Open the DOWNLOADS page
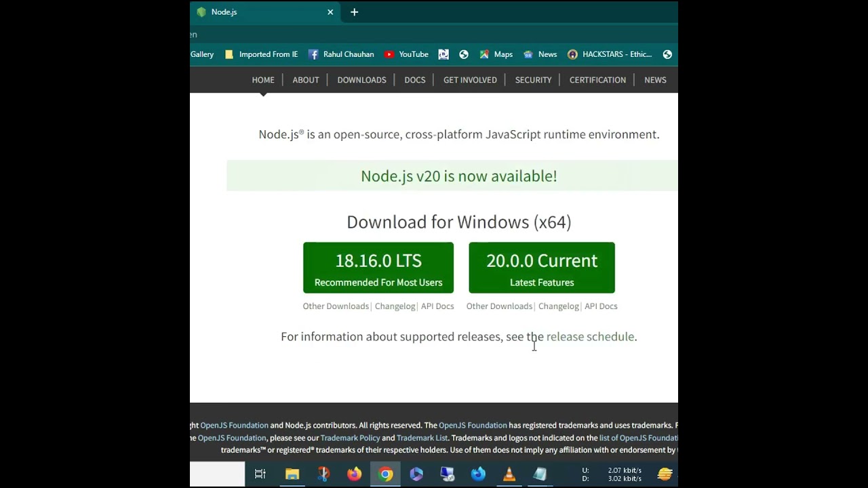This screenshot has width=868, height=488. (x=361, y=80)
